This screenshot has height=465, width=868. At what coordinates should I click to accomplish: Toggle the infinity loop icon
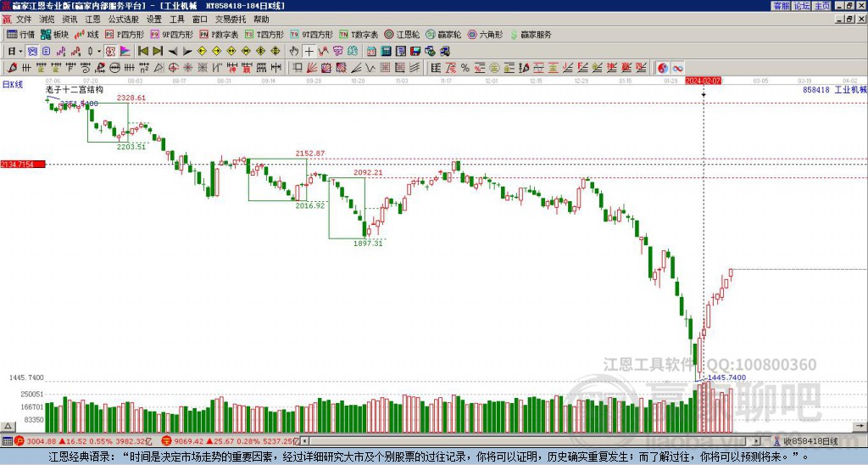(x=677, y=68)
